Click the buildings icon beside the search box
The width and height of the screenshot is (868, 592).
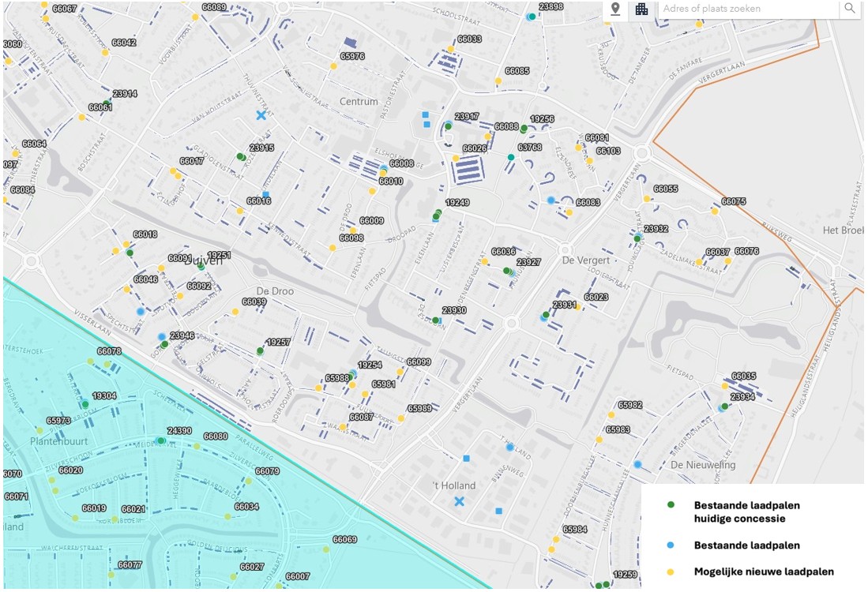click(x=642, y=9)
